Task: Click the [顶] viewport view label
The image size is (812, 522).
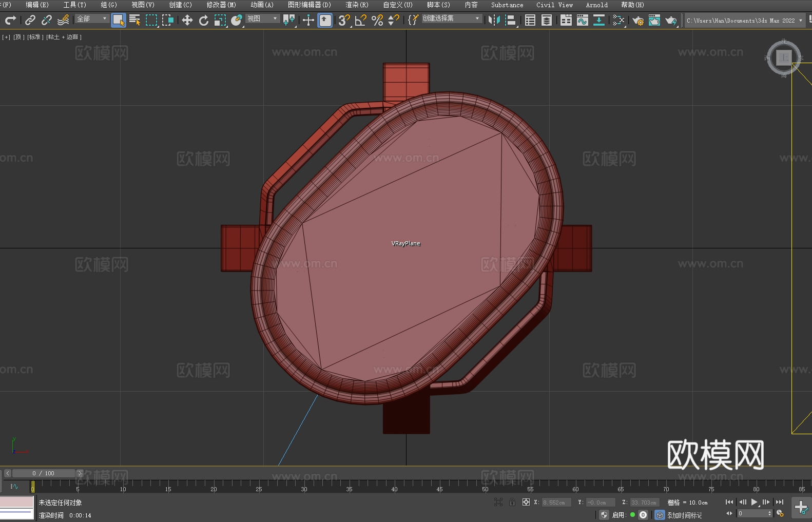Action: click(x=19, y=37)
